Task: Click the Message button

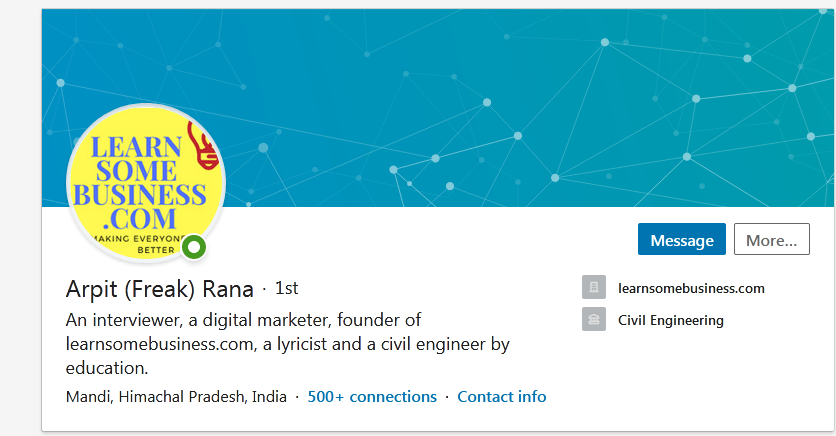Action: [681, 239]
